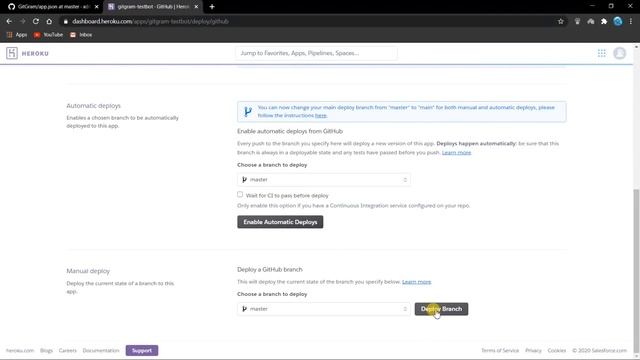
Task: Open the Chrome three-dot menu
Action: 631,21
